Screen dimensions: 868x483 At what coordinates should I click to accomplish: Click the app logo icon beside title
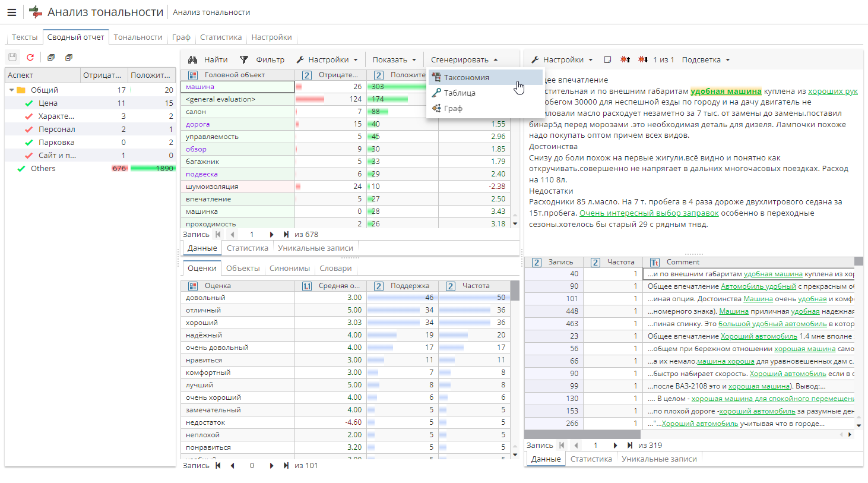coord(36,12)
